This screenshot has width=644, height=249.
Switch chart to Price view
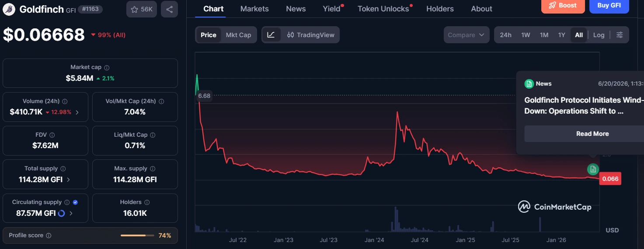pyautogui.click(x=208, y=35)
